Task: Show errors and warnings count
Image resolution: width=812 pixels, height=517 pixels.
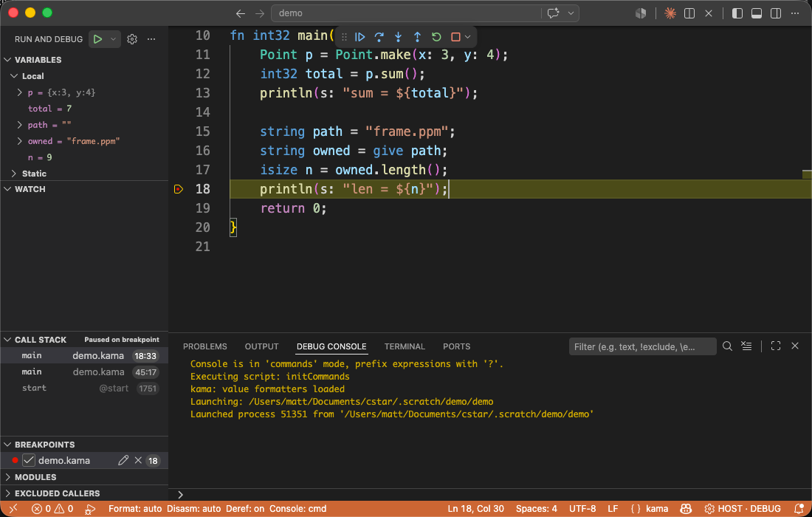Action: point(52,509)
